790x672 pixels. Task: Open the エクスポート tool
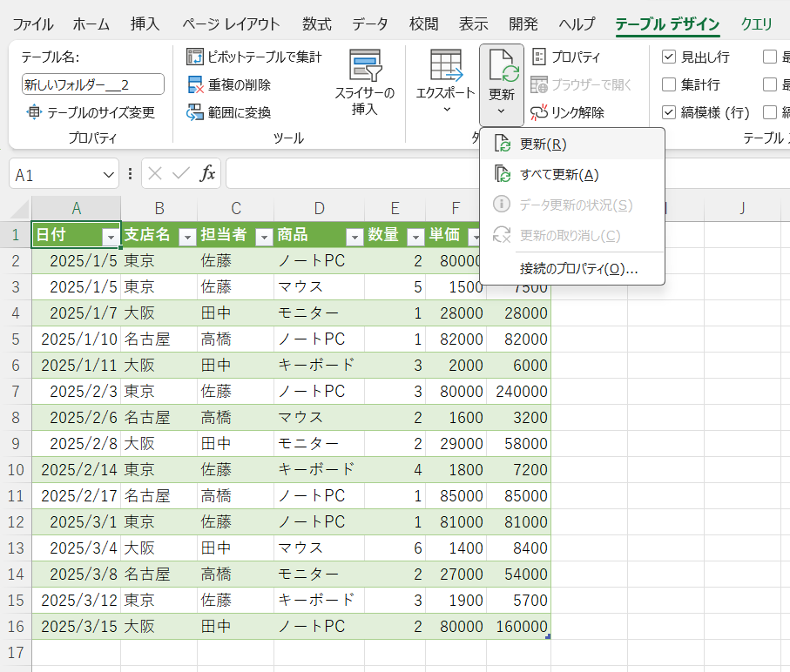point(447,83)
